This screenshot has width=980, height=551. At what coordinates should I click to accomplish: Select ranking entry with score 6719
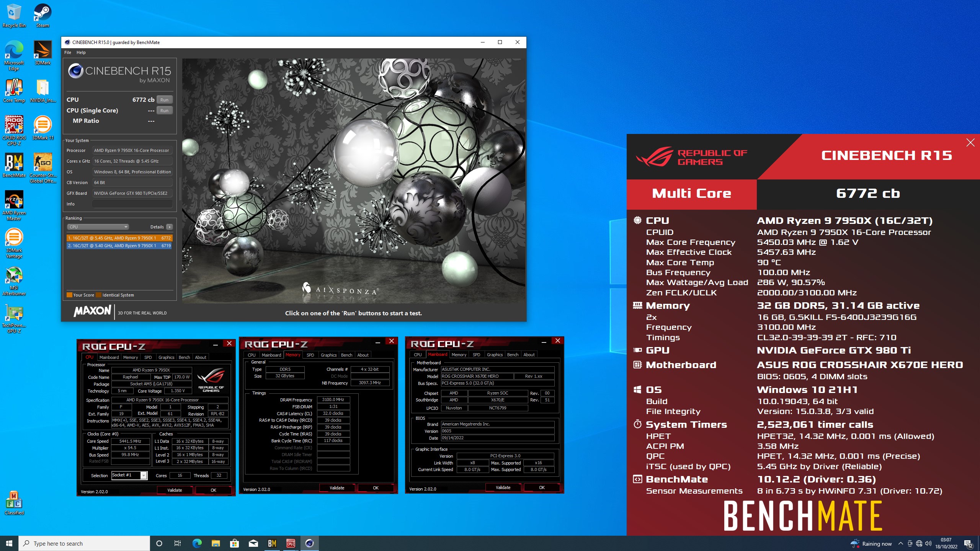119,246
